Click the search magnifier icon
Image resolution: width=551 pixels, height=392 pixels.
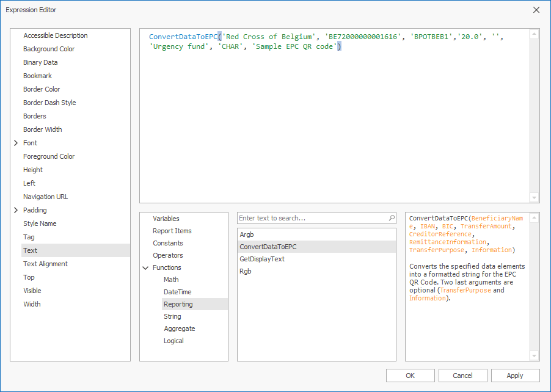(x=392, y=218)
